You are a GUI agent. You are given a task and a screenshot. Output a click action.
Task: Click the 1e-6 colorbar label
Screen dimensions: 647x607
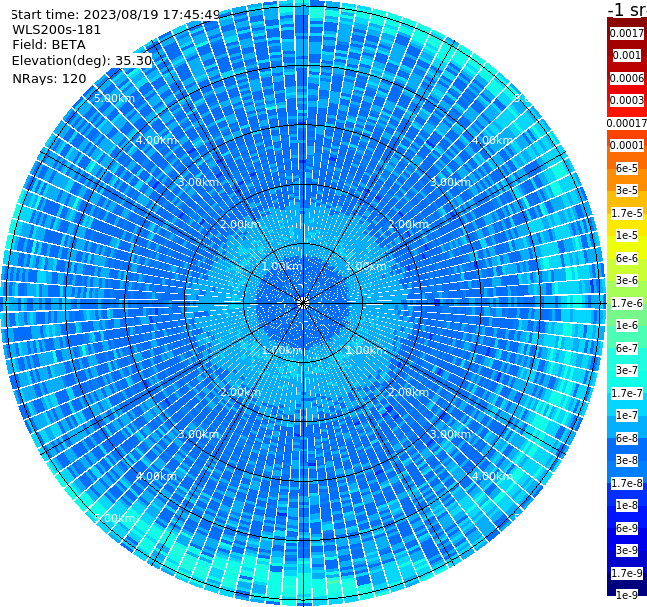[x=627, y=325]
